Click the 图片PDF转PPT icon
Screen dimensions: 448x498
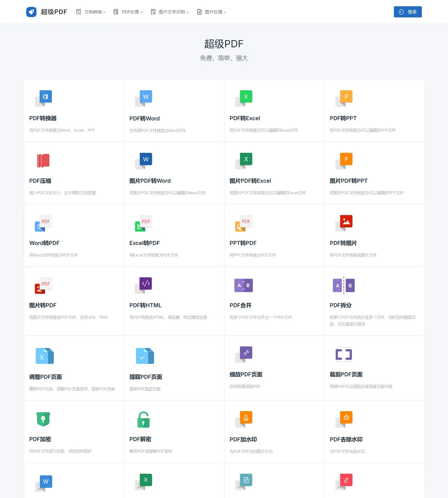coord(344,161)
